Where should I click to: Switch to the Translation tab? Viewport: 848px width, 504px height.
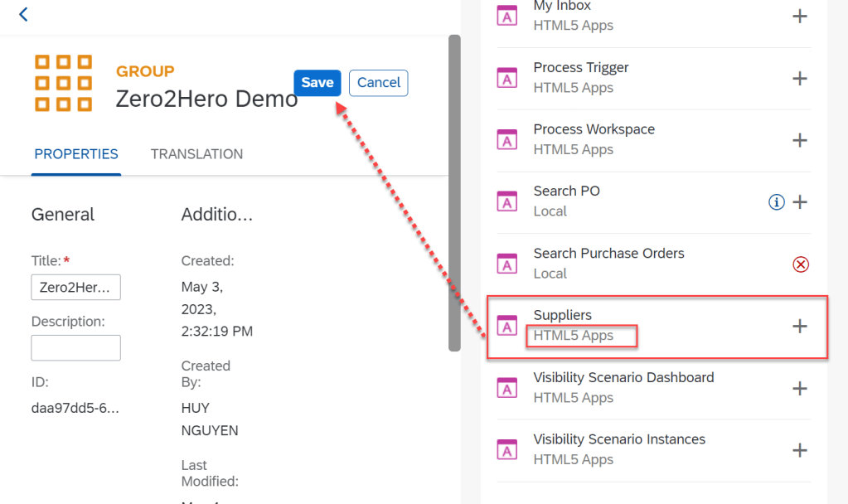pyautogui.click(x=196, y=154)
